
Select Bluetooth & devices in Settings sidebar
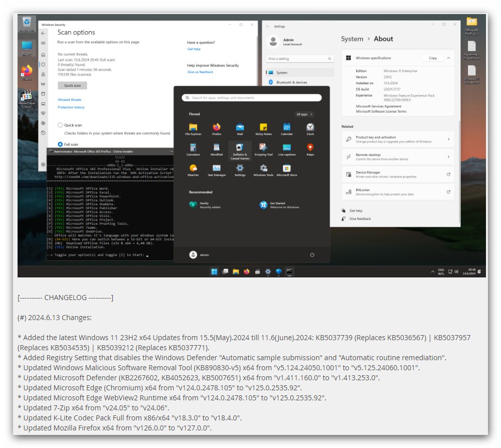300,82
